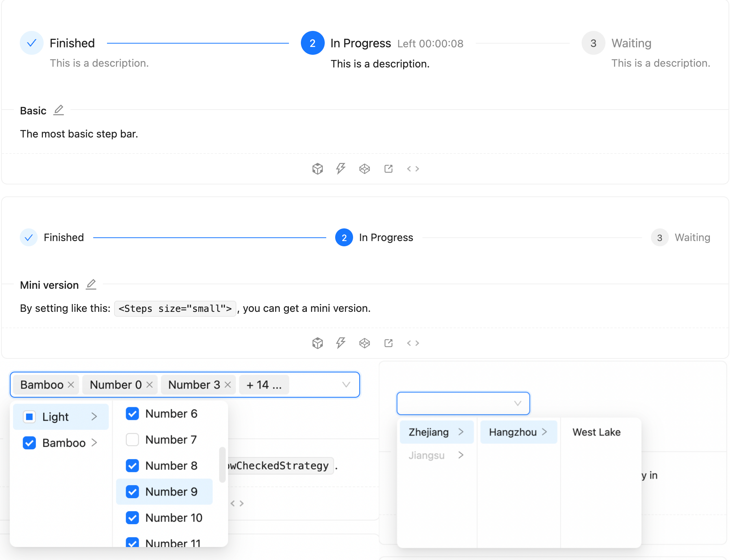The image size is (730, 560).
Task: Open Basic demo in StackBlitz
Action: [x=341, y=169]
